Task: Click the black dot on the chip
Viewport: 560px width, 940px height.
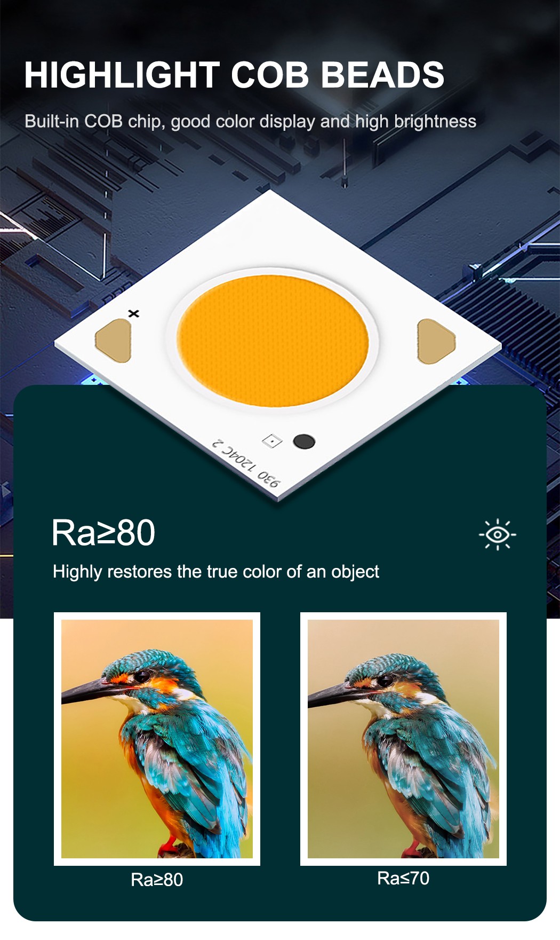Action: (x=304, y=441)
